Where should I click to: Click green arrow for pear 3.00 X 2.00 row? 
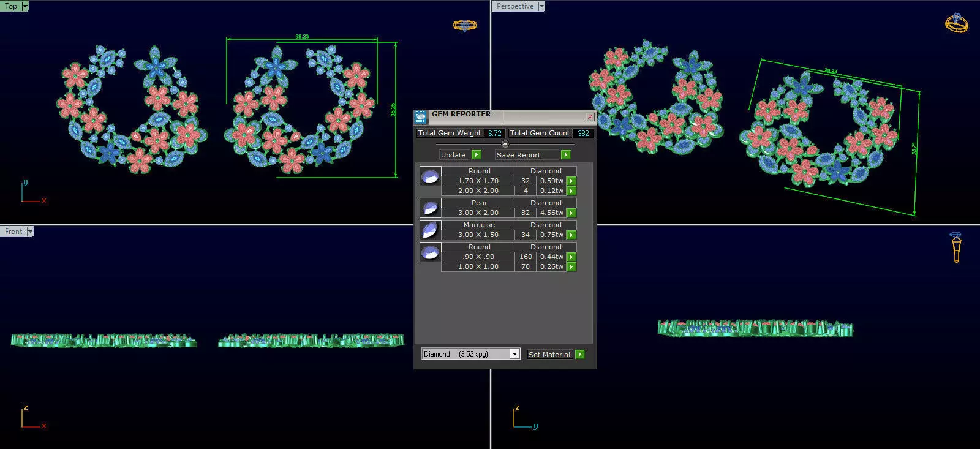pyautogui.click(x=571, y=213)
